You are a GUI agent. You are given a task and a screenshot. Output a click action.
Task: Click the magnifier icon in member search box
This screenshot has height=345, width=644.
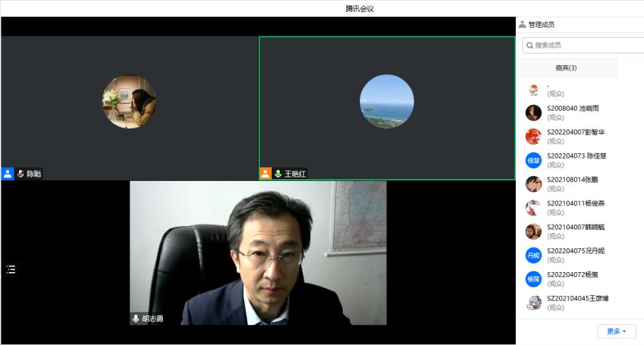point(530,45)
